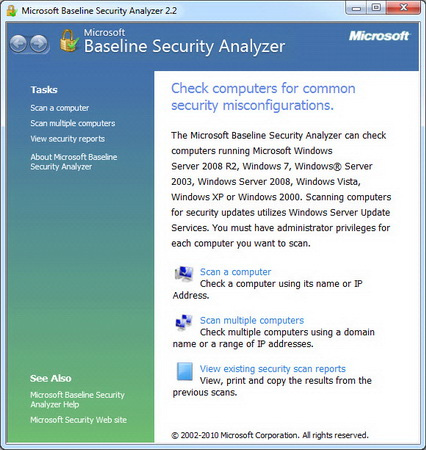
Task: Click the Scan multiple computers icon
Action: coord(184,322)
